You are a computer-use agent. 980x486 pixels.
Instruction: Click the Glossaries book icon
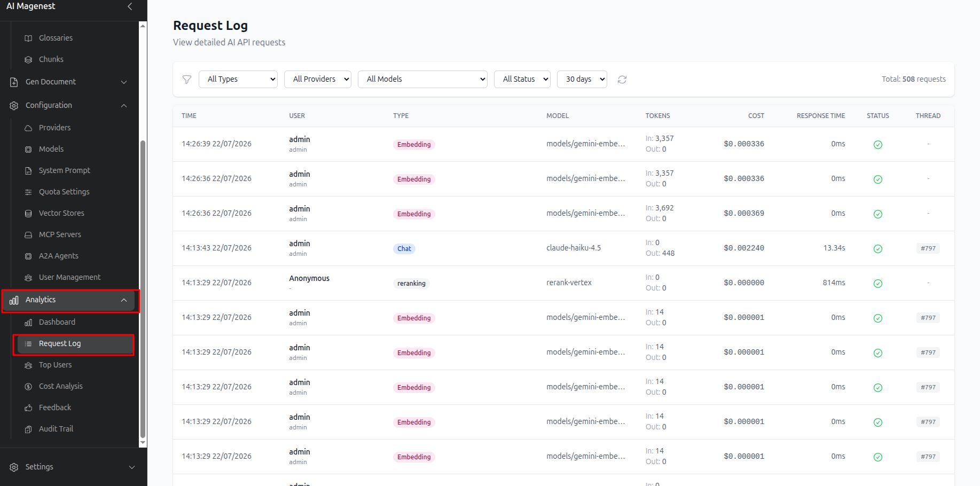pos(28,38)
